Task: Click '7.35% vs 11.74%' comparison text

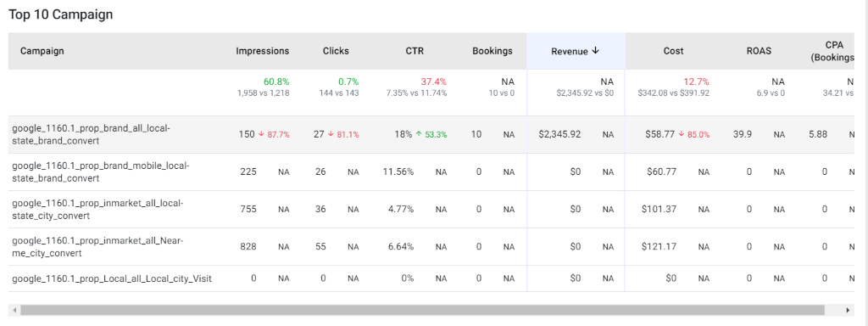Action: click(417, 93)
